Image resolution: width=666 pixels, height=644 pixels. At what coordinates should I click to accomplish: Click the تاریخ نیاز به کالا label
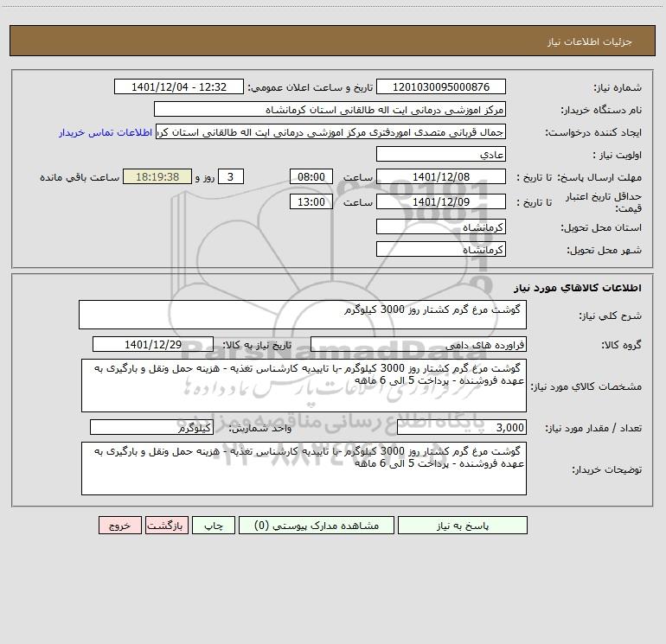(x=257, y=345)
